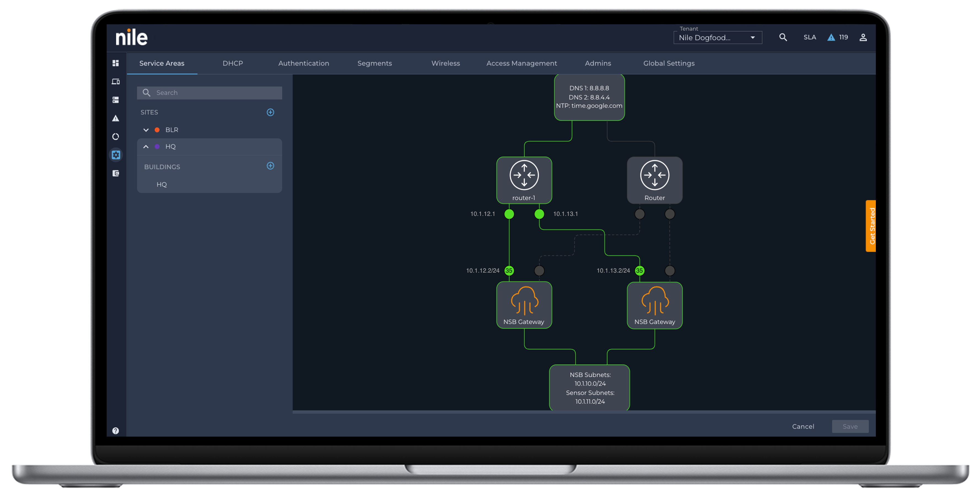The height and width of the screenshot is (501, 980).
Task: Click the green port dot labeled 10.1.12.1
Action: pos(509,214)
